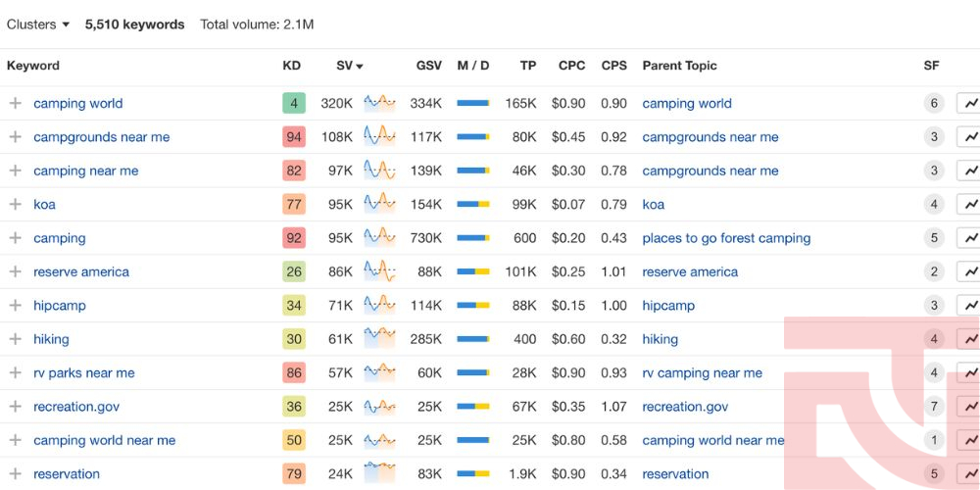Expand the hiking keyword row

coord(15,339)
